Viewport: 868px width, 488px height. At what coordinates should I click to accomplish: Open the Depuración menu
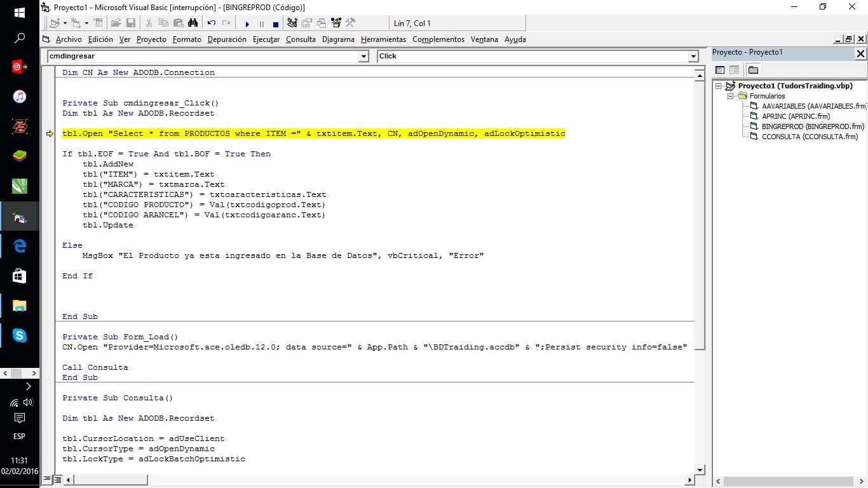point(226,39)
